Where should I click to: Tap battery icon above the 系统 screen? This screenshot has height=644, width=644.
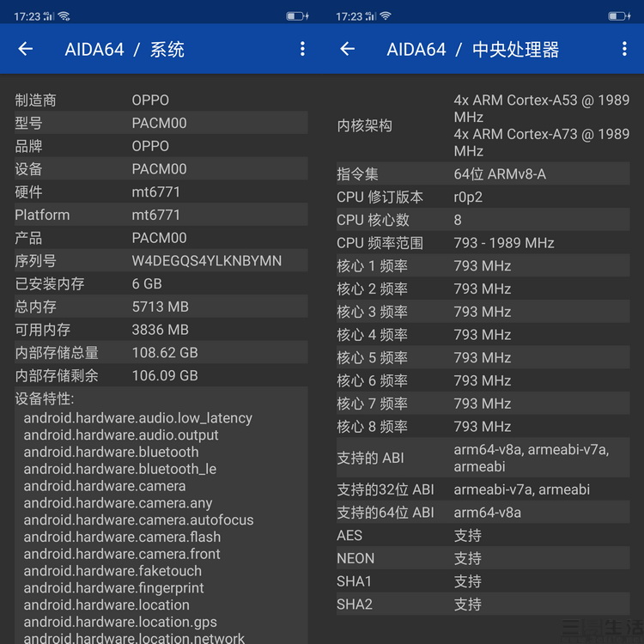tap(296, 16)
